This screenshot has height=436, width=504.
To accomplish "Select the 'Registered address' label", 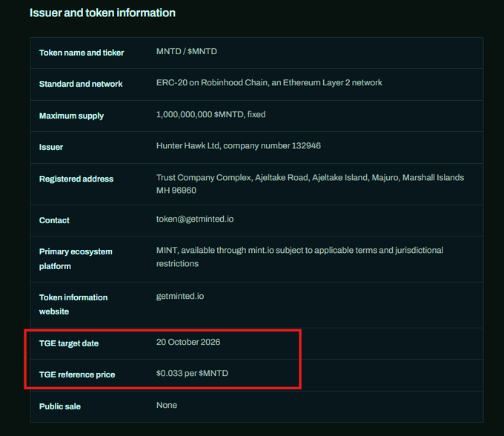I will coord(76,179).
